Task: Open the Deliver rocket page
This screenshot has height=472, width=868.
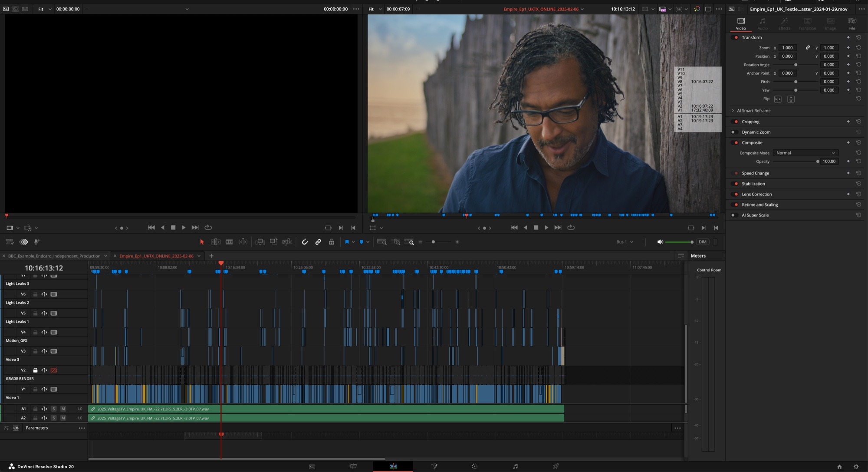Action: [556, 466]
